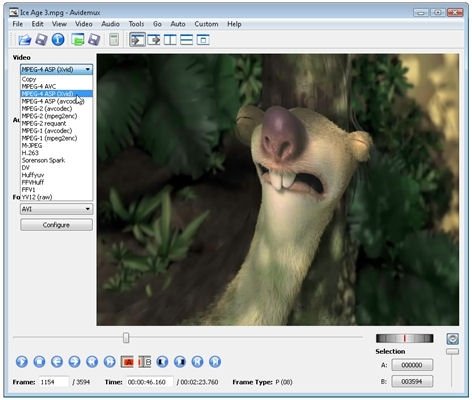Open the Help menu
Viewport: 472px width, 400px height.
(234, 24)
